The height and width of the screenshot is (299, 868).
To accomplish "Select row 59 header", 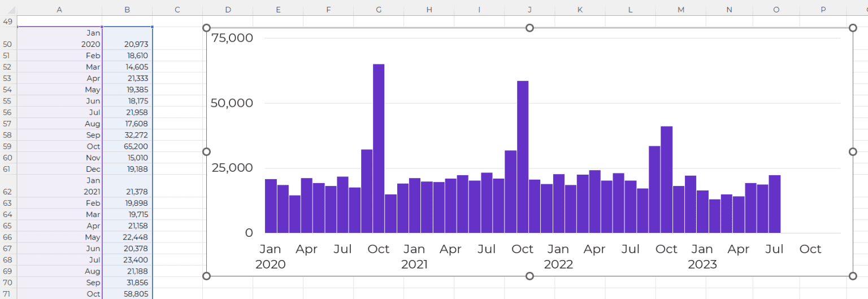I will pyautogui.click(x=8, y=146).
